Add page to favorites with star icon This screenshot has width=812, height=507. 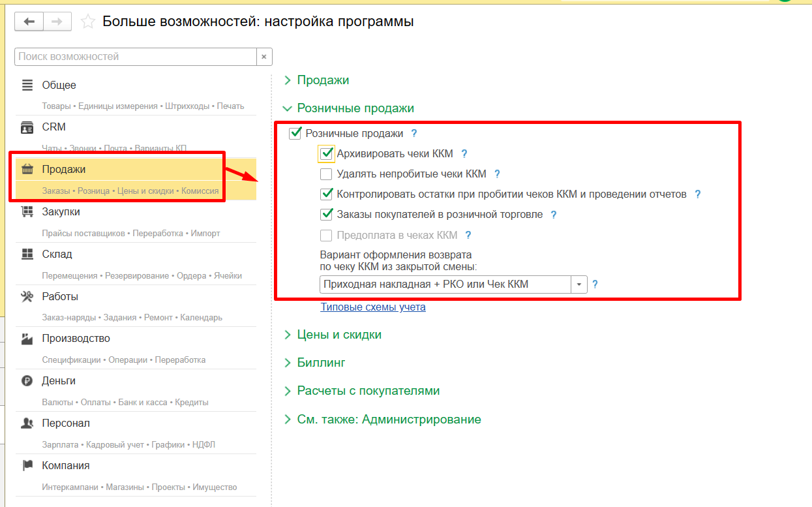pos(87,22)
